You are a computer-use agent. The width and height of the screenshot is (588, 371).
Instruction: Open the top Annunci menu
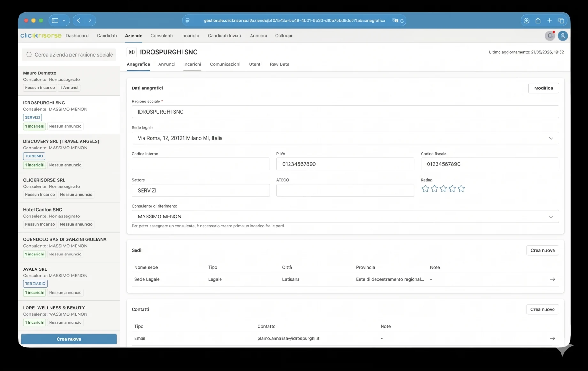click(258, 36)
